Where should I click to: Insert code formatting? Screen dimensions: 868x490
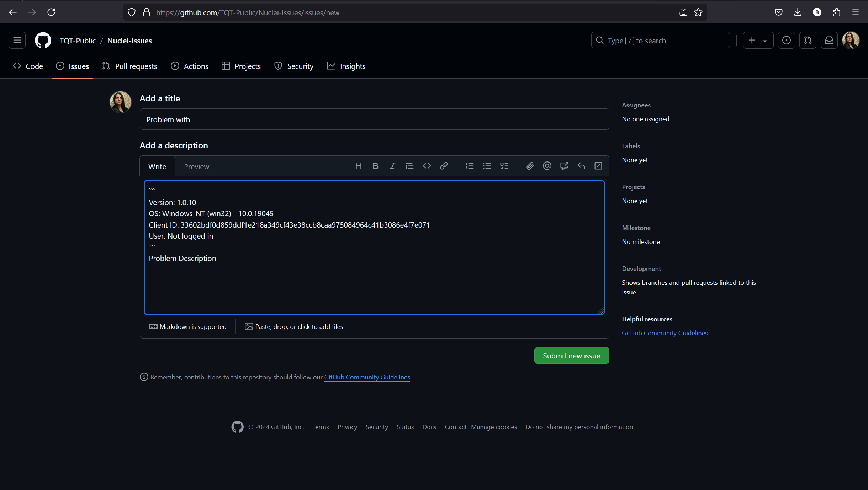coord(427,166)
